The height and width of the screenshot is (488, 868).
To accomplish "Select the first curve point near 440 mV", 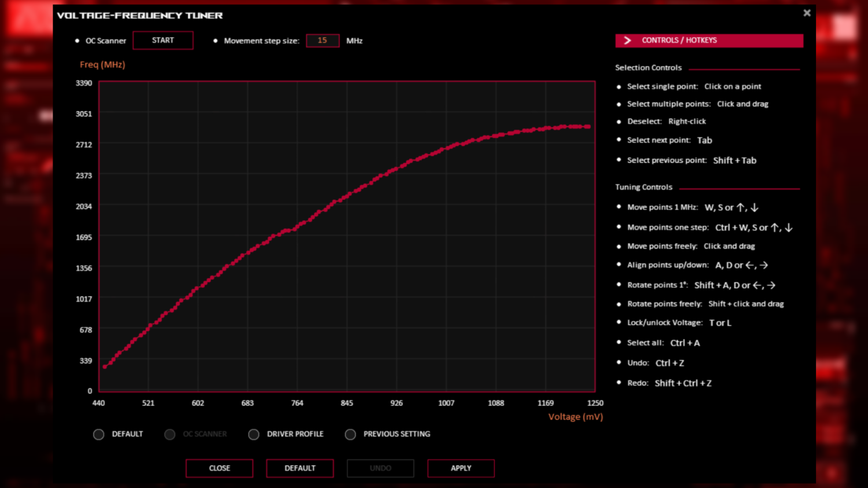I will (x=105, y=366).
